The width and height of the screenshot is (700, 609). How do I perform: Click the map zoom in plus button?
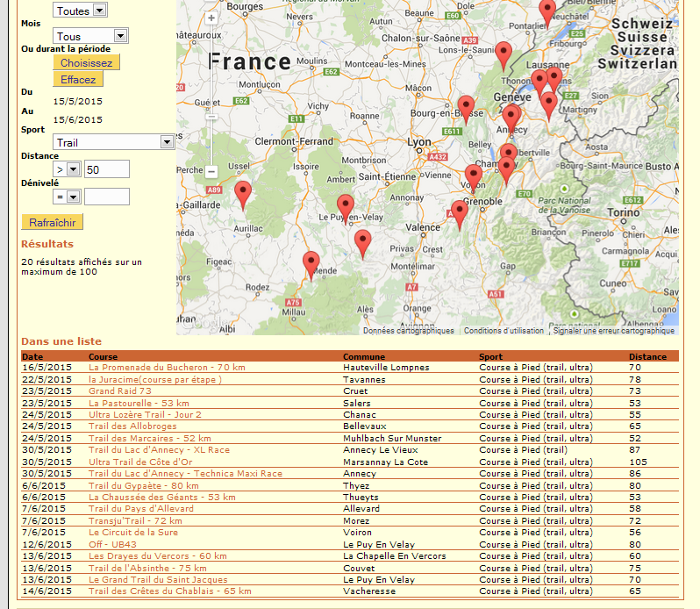[x=211, y=18]
